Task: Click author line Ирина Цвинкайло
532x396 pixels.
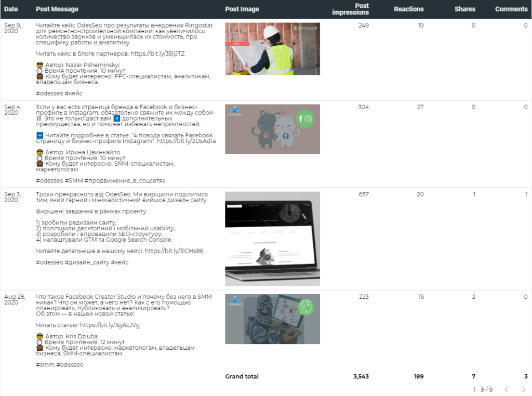Action: tap(78, 152)
